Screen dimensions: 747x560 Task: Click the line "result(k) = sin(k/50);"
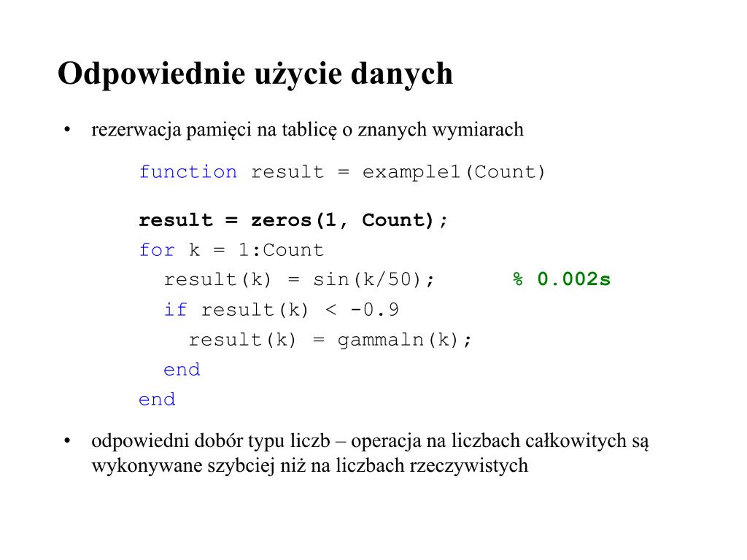click(x=298, y=279)
